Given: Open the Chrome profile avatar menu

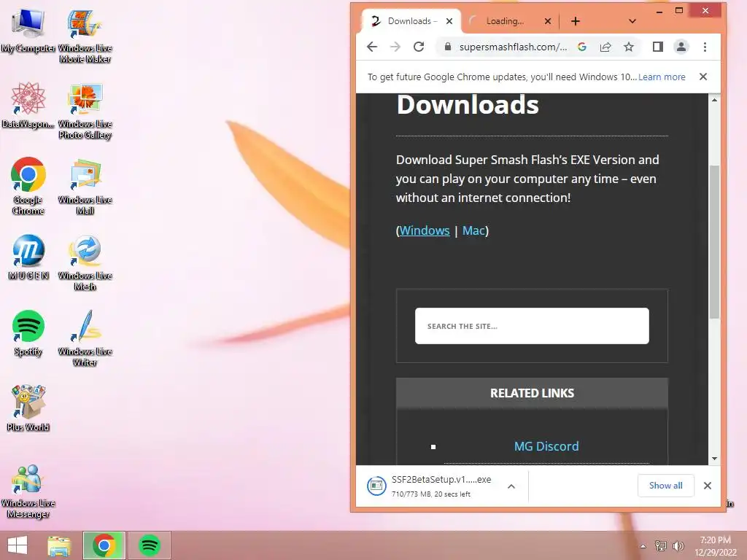Looking at the screenshot, I should (x=681, y=47).
